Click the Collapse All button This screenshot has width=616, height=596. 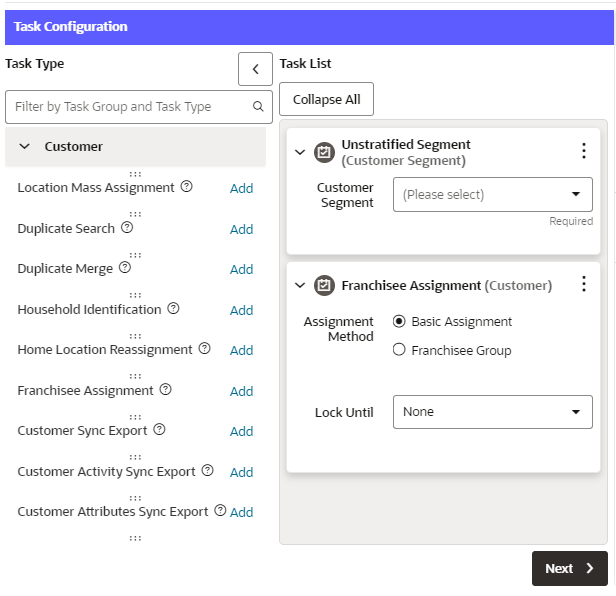[x=326, y=99]
